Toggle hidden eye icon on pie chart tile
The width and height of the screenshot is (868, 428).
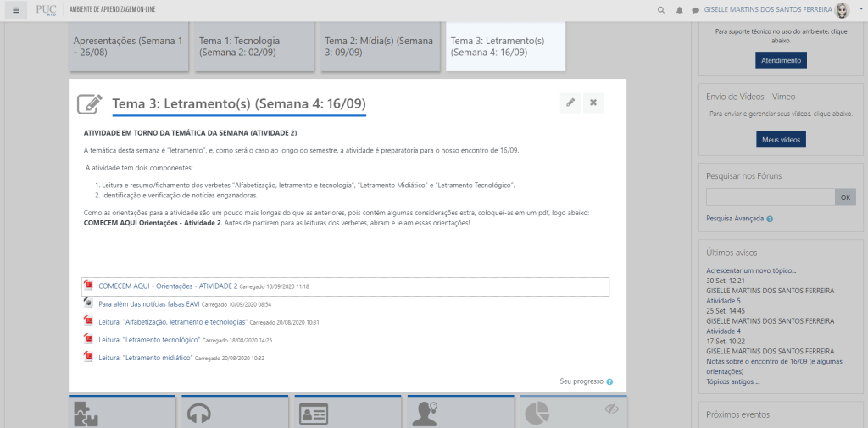click(x=612, y=409)
